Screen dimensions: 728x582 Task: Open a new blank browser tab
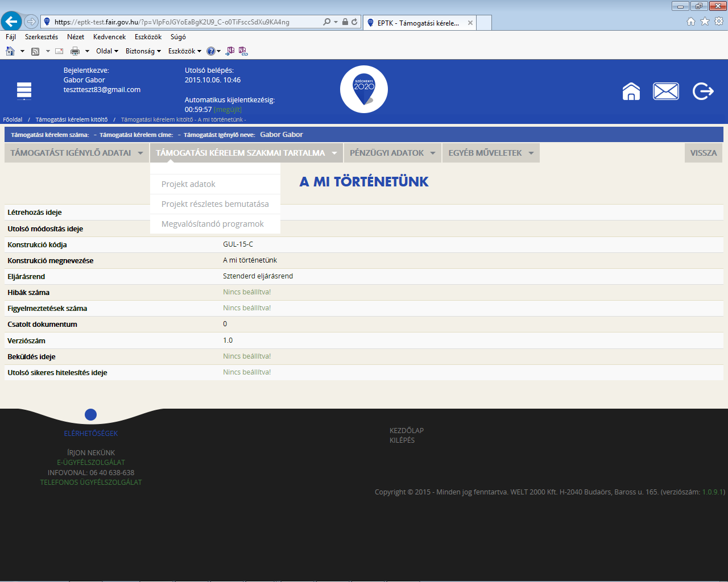[484, 23]
